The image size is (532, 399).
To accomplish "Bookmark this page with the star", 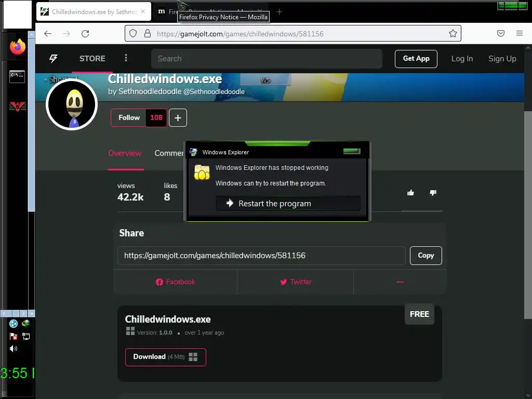I will 453,33.
